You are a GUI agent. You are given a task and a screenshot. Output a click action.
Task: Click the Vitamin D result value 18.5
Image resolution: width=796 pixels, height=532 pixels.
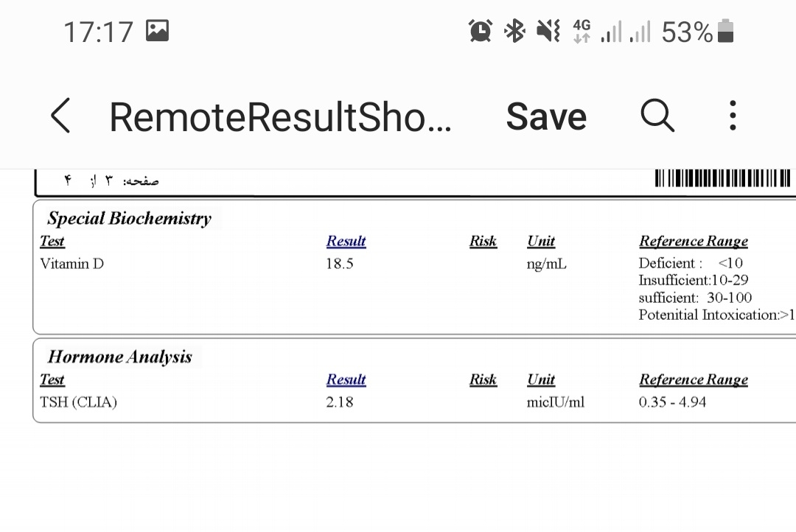pyautogui.click(x=339, y=263)
